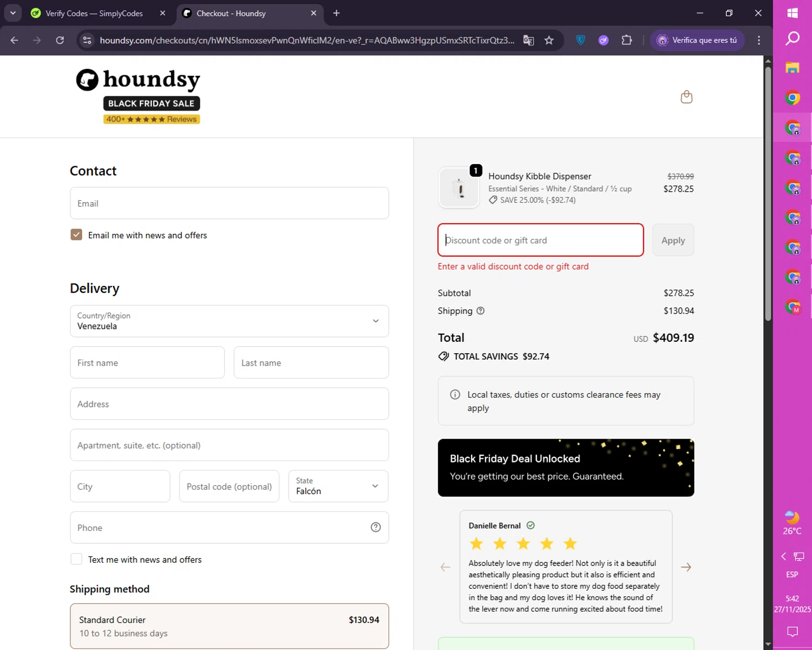Screen dimensions: 812x650
Task: Click the phone field help icon
Action: point(376,528)
